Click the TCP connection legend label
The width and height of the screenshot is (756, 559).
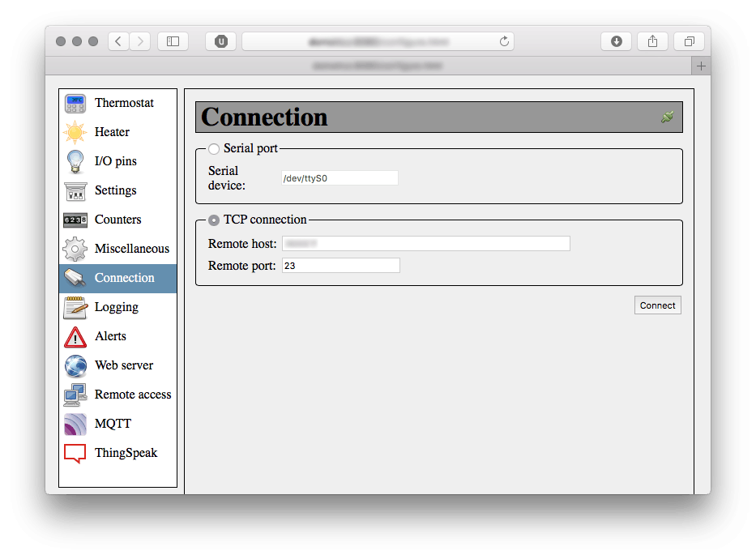click(x=265, y=220)
